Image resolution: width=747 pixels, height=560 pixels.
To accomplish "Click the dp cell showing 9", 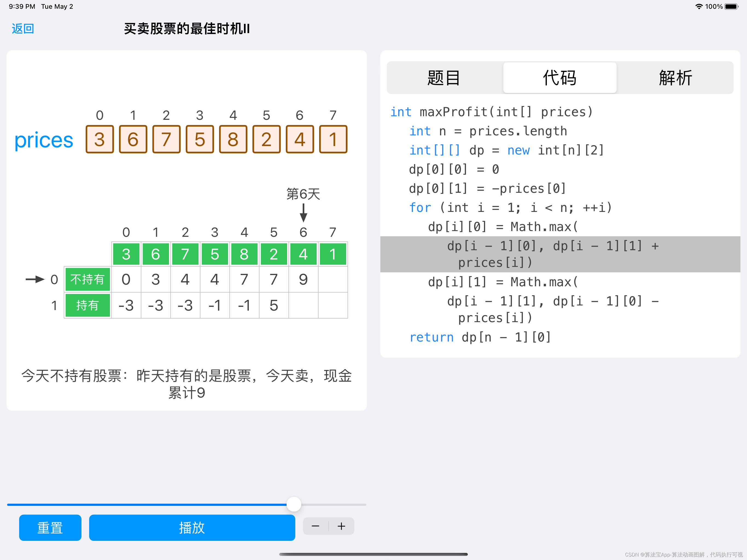I will point(303,279).
